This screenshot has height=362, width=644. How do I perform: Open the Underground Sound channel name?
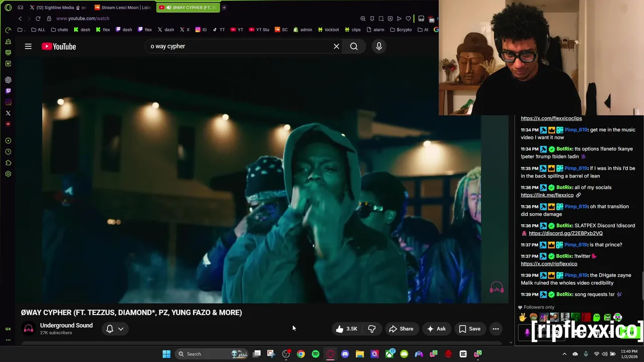click(x=66, y=325)
